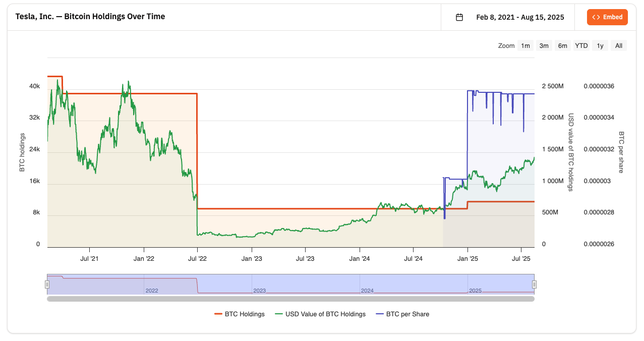The width and height of the screenshot is (644, 341).
Task: Set zoom range to 6m
Action: click(x=562, y=46)
